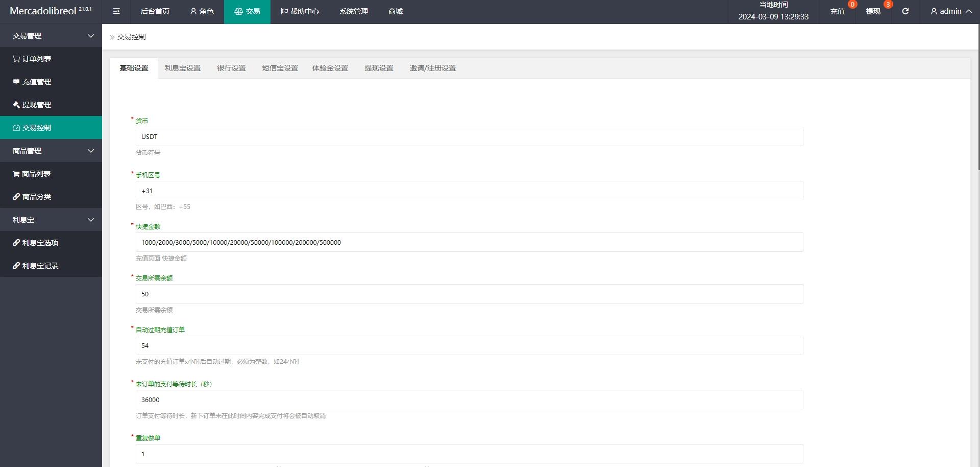Viewport: 980px width, 467px height.
Task: Switch to the 邀请/注册设置 tab
Action: click(x=433, y=68)
